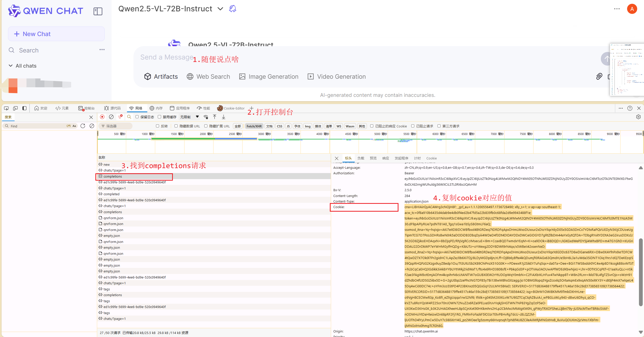Click the network timeline overview bar
The height and width of the screenshot is (337, 644).
click(370, 143)
